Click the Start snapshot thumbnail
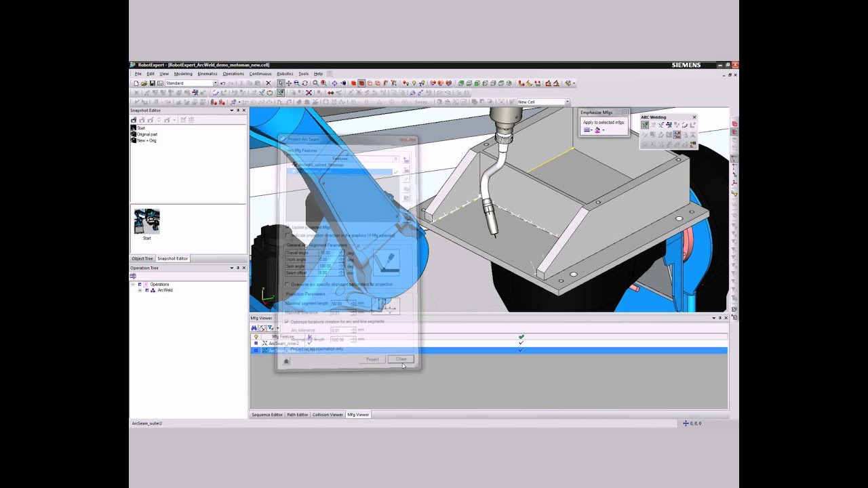Viewport: 868px width, 488px height. [x=146, y=222]
